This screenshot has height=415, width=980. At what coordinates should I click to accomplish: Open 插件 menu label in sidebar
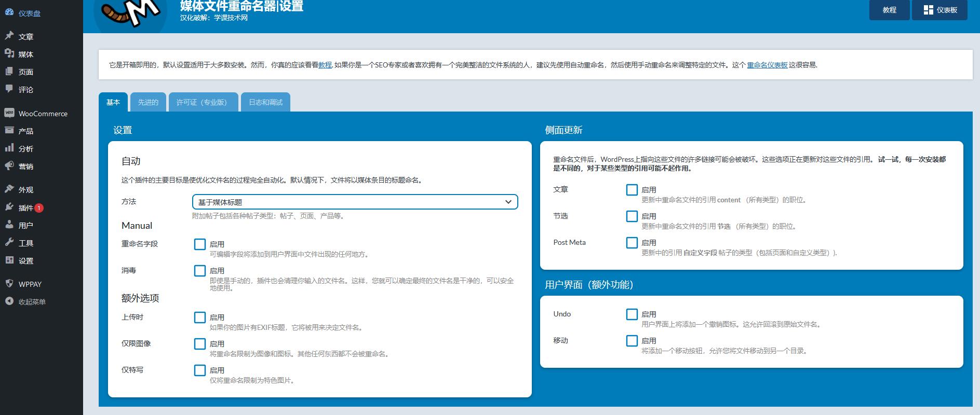coord(26,208)
